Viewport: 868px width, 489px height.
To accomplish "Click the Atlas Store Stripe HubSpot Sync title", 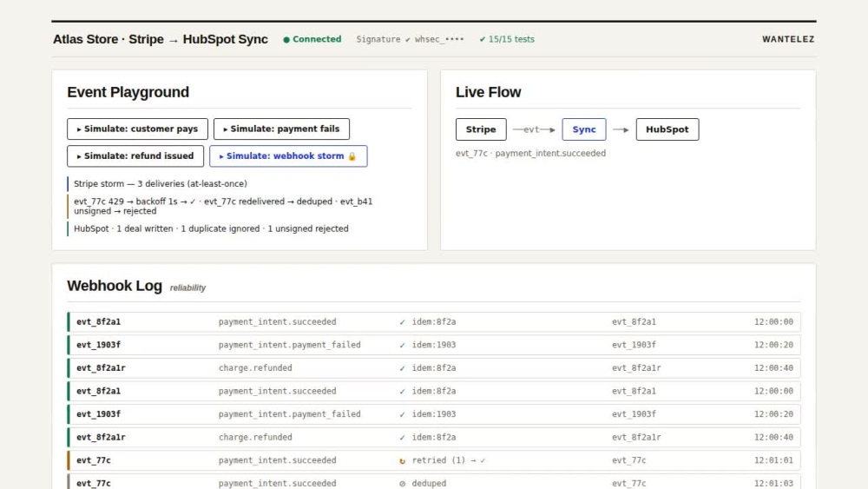I will pos(161,39).
